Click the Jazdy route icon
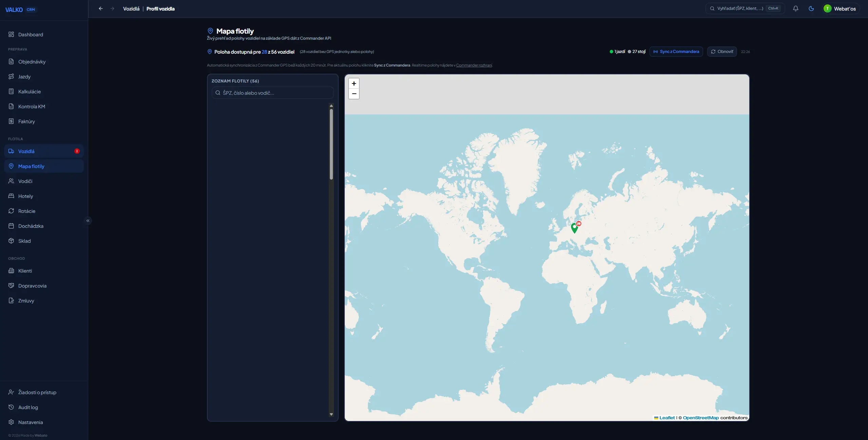The width and height of the screenshot is (868, 440). tap(11, 77)
